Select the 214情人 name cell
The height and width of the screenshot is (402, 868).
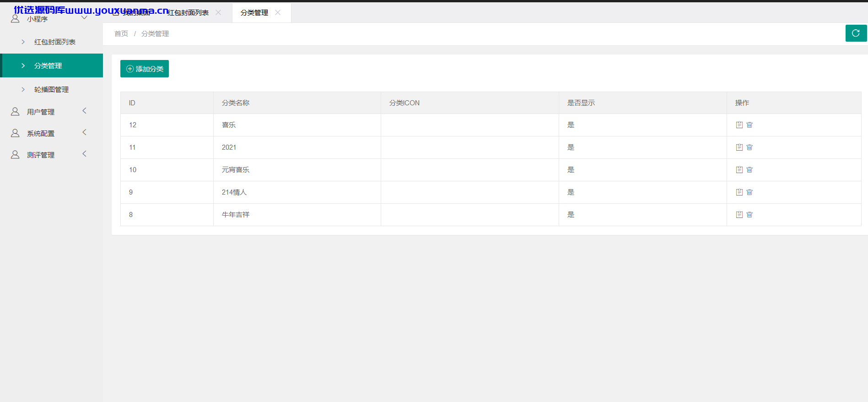[297, 192]
